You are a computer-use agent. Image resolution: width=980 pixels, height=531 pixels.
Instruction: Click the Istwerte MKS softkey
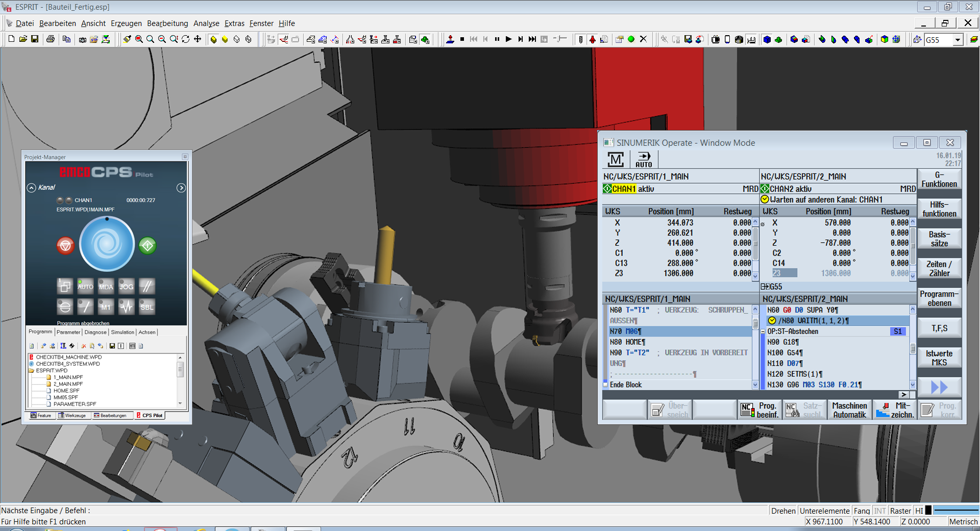click(x=939, y=358)
